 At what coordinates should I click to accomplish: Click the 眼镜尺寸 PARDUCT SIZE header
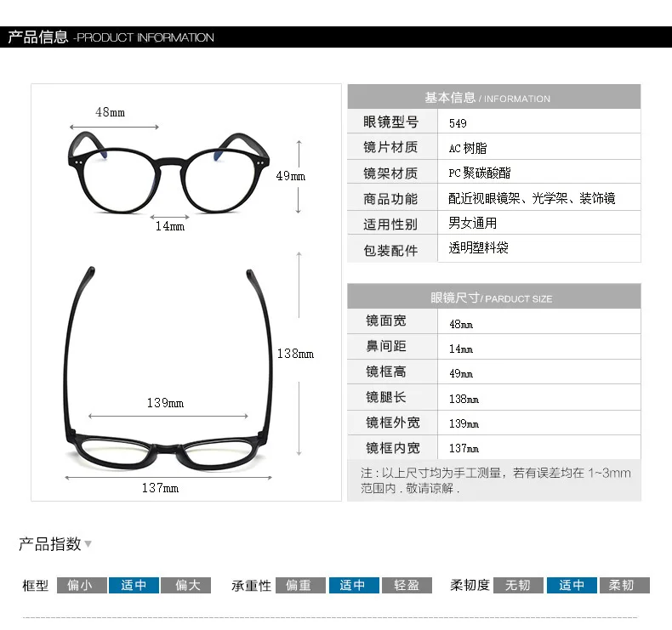tap(493, 297)
